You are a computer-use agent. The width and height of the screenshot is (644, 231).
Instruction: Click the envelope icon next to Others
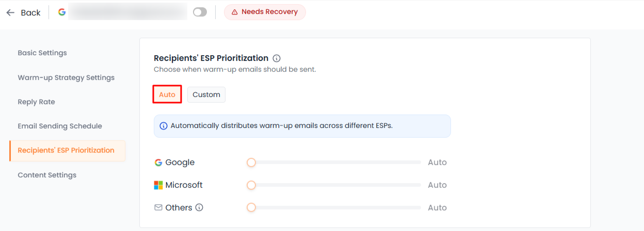[x=158, y=208]
